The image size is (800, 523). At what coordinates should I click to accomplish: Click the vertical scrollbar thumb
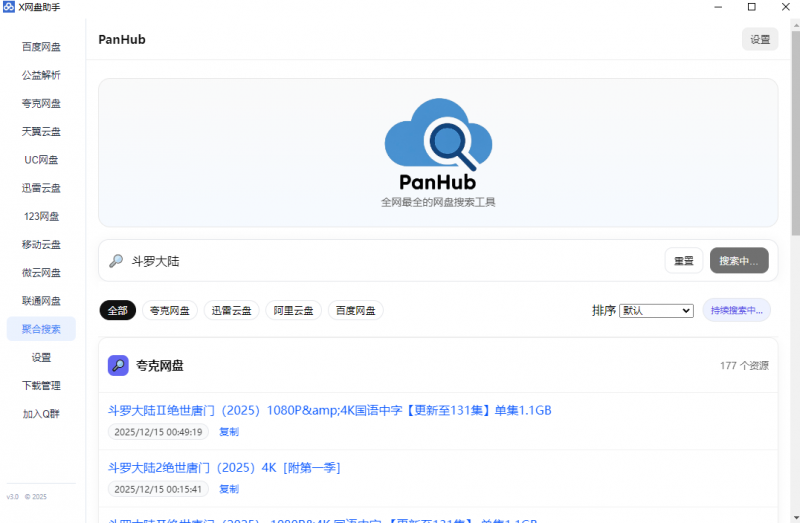[795, 133]
